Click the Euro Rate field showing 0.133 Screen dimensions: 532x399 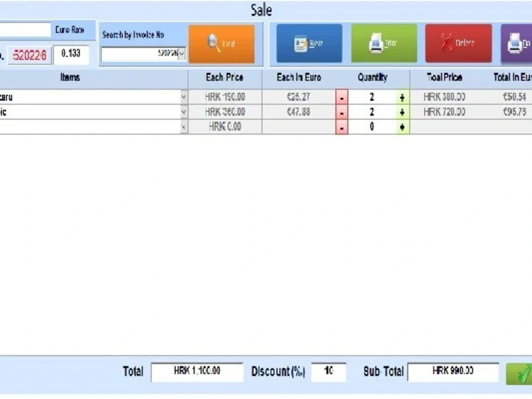(x=71, y=54)
